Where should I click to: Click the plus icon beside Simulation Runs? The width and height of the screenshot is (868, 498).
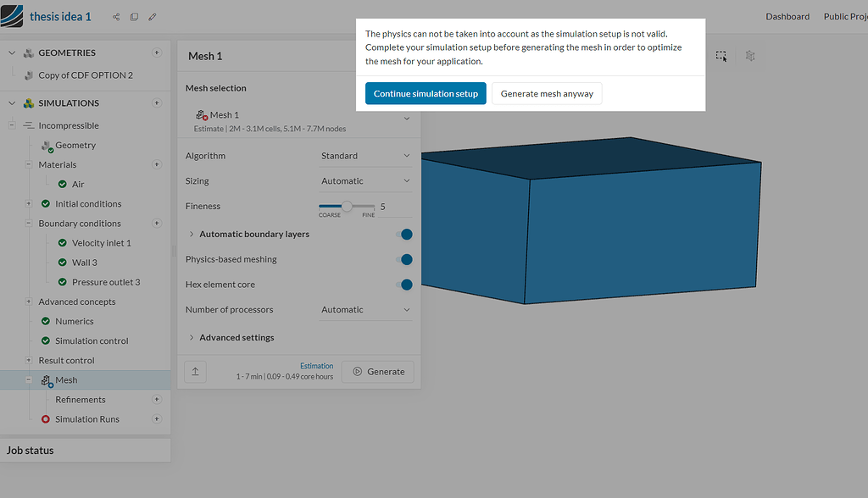click(x=157, y=418)
